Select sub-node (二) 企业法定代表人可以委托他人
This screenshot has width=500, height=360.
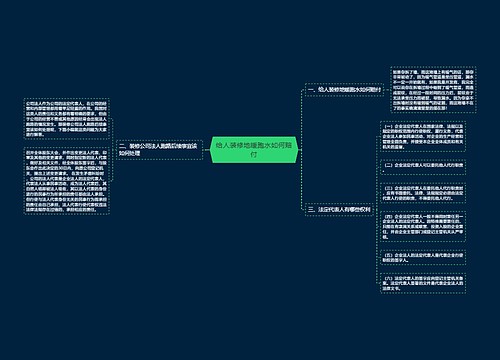(x=423, y=167)
